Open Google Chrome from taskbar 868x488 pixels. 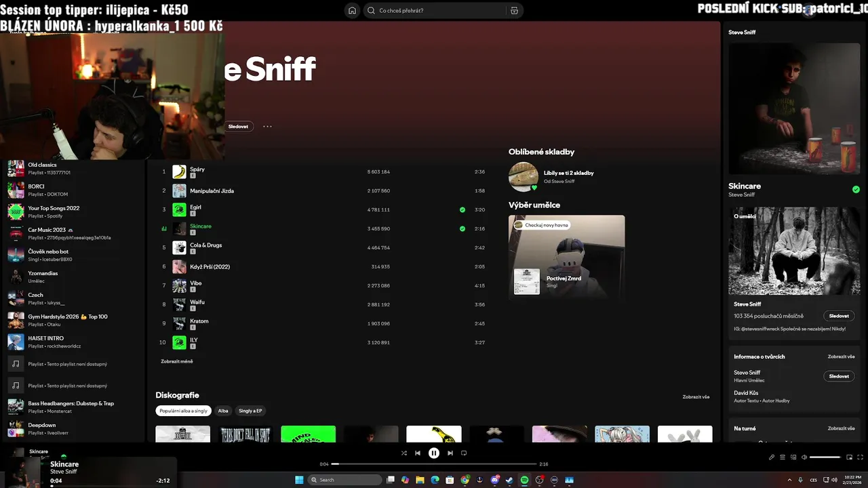point(465,480)
